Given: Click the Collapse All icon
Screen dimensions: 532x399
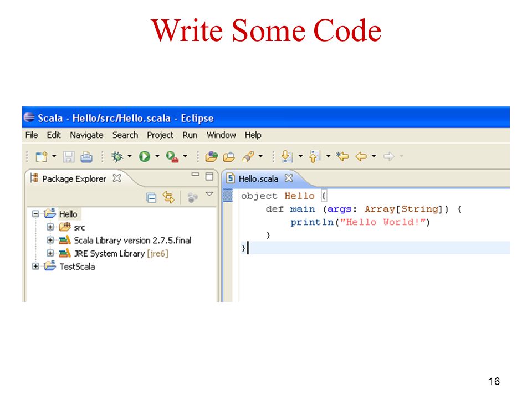Looking at the screenshot, I should pyautogui.click(x=151, y=197).
